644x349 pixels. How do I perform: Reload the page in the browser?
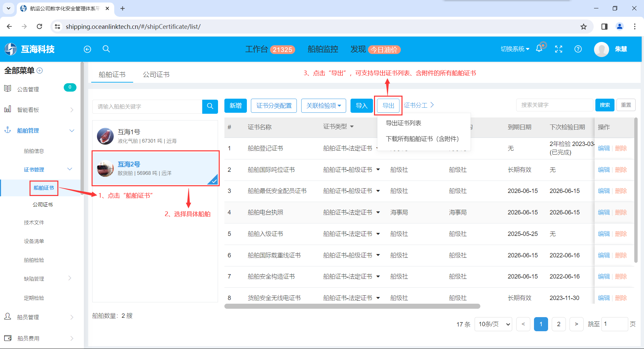pos(40,27)
